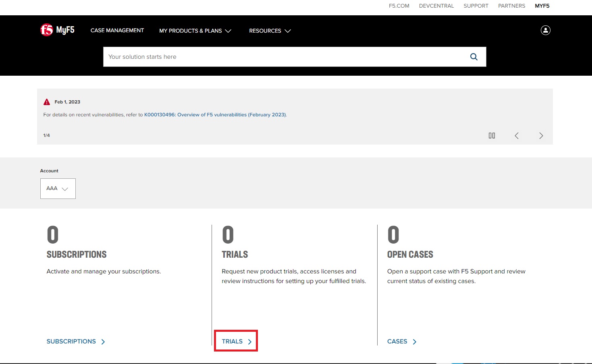Visit the DevCentral link

[x=436, y=6]
